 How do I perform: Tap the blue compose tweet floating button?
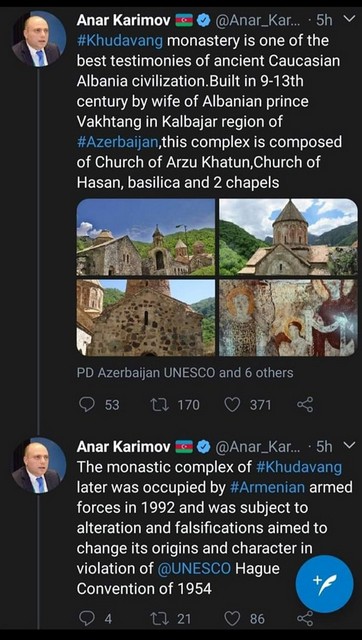point(324,584)
